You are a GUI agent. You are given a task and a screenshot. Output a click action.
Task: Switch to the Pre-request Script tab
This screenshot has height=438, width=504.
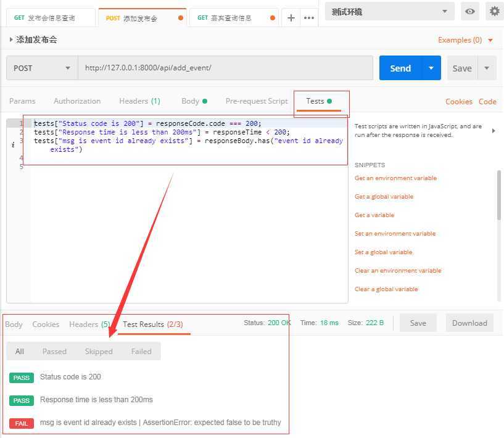coord(257,101)
